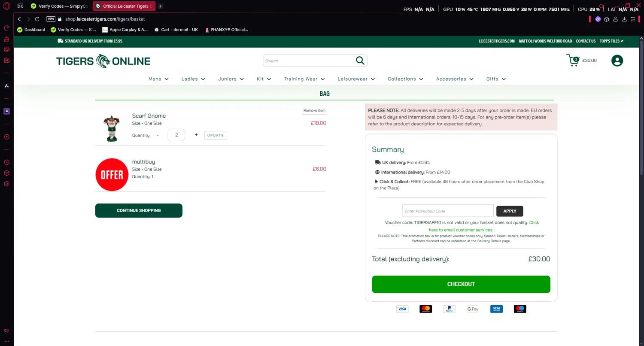
Task: Open the shopping cart icon
Action: [573, 60]
